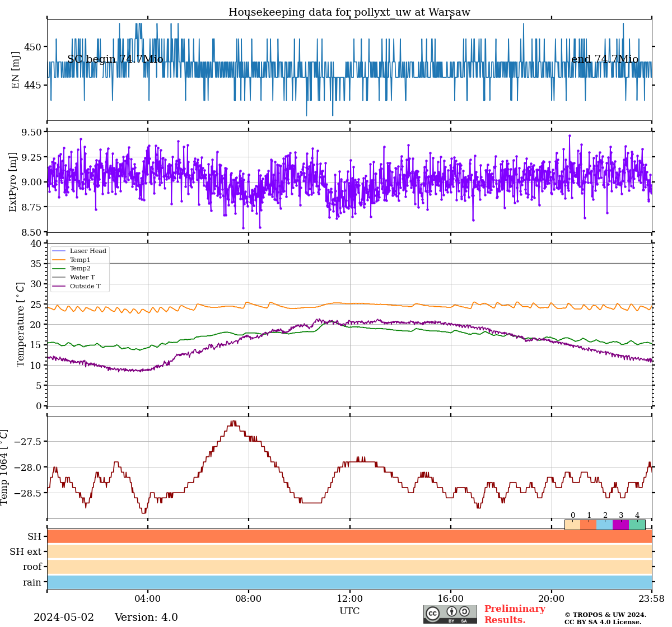Click the −28.5 tick on Temp 1064 axis
This screenshot has width=672, height=627.
pos(27,493)
